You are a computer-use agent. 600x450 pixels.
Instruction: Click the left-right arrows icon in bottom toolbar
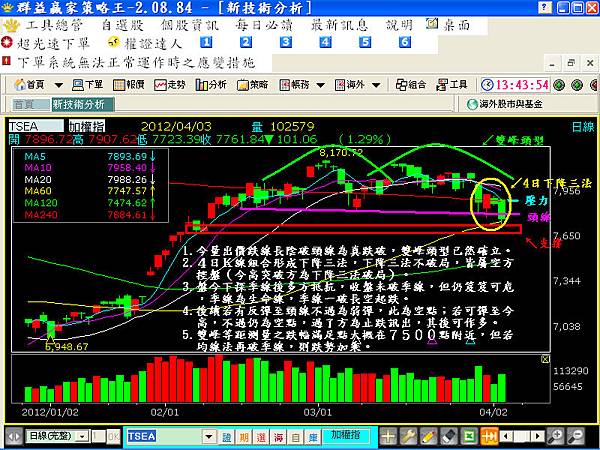(13, 436)
